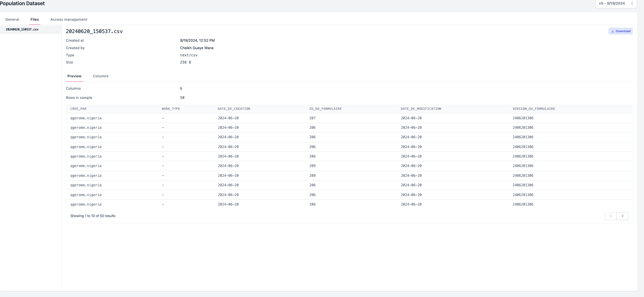
Task: Switch to the General tab
Action: [12, 20]
